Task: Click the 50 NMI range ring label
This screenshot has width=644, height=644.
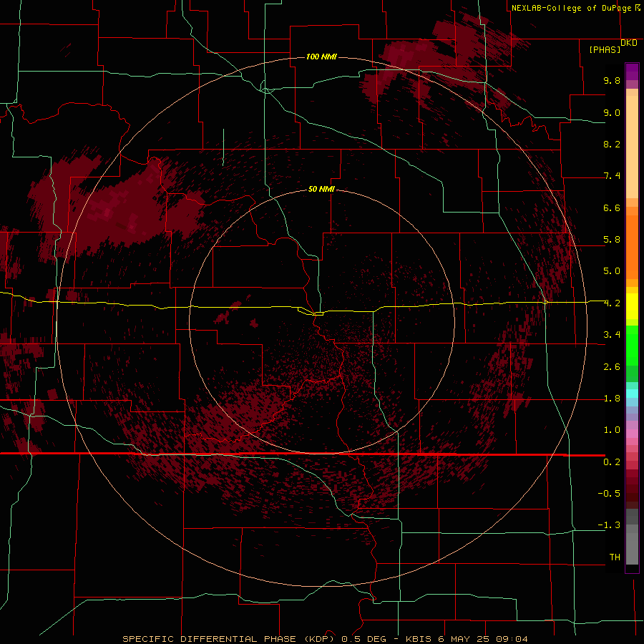Action: pos(321,190)
